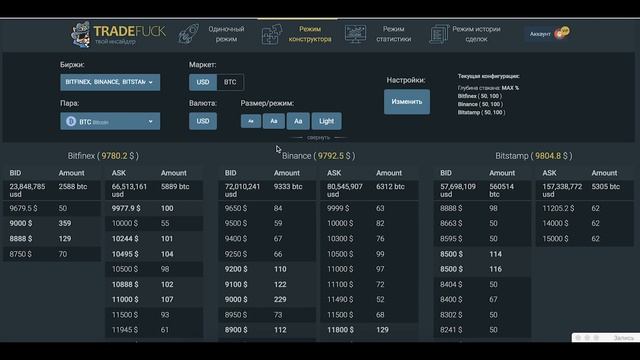Switch to Режим конструктора tab
The height and width of the screenshot is (360, 640).
pyautogui.click(x=310, y=34)
